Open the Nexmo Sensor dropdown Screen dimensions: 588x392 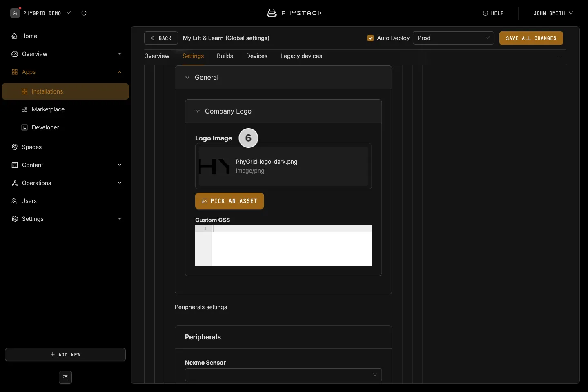(283, 375)
